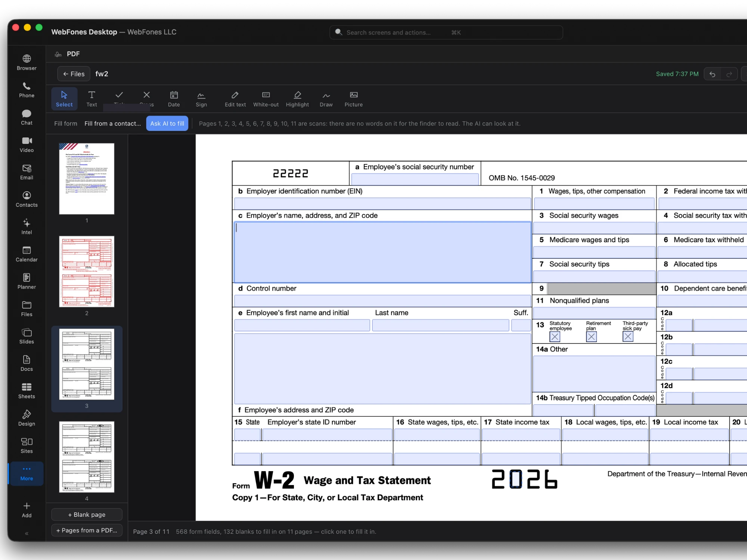The width and height of the screenshot is (747, 560).
Task: Select the White-out tool
Action: tap(266, 99)
